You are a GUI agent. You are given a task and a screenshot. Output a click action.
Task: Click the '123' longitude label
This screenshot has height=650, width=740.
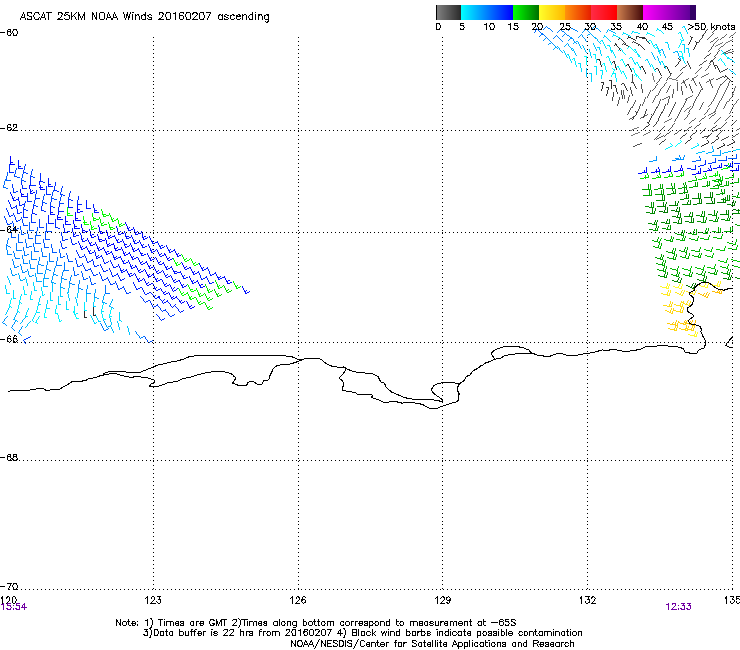click(x=153, y=600)
